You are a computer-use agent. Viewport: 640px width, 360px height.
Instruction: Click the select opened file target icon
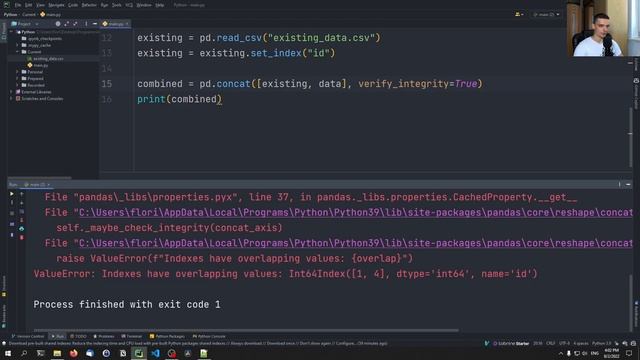point(58,24)
